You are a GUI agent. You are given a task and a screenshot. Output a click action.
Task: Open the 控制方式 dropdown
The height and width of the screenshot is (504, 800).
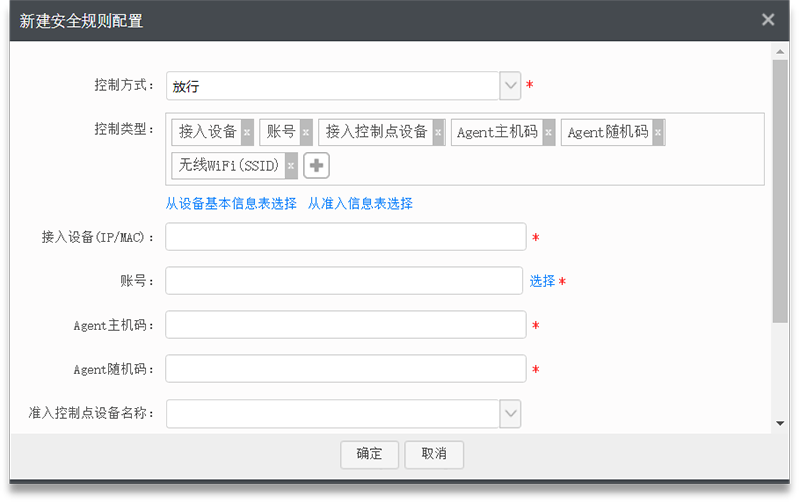510,86
